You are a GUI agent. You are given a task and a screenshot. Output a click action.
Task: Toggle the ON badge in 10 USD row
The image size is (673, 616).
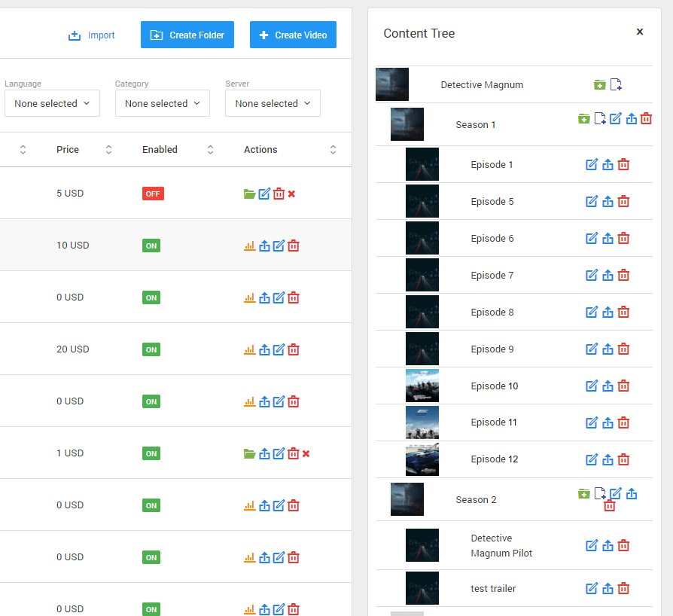point(151,245)
